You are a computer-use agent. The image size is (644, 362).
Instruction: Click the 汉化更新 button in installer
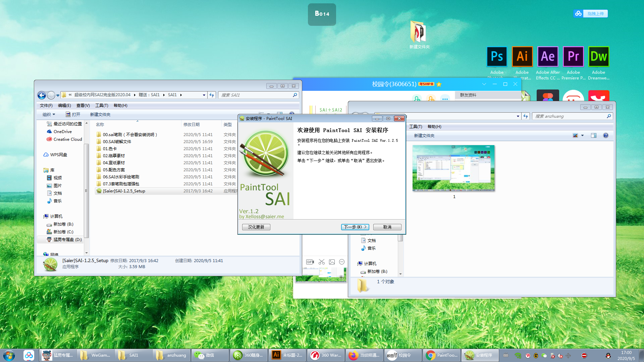click(256, 227)
